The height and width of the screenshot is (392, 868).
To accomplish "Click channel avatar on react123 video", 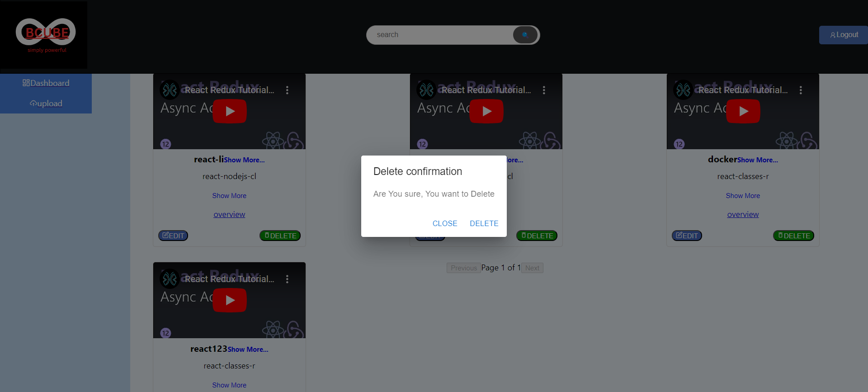I will tap(170, 279).
